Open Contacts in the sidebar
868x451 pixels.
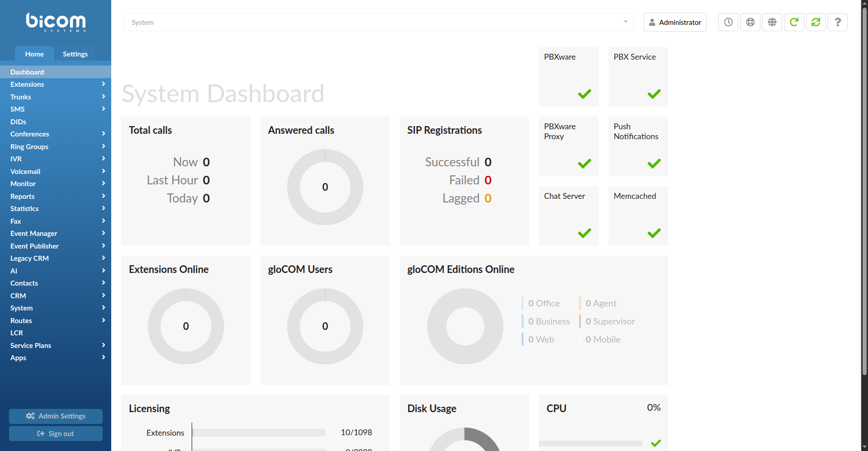(56, 283)
